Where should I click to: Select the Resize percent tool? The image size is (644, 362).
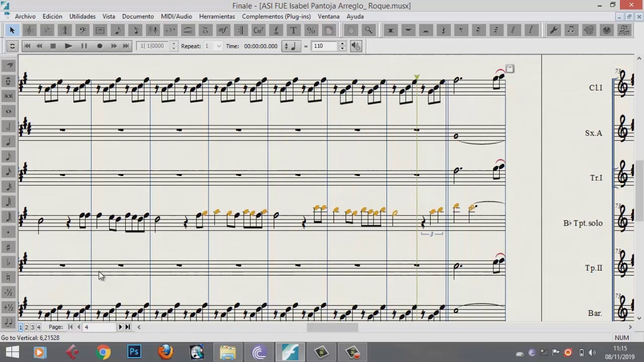coord(311,31)
